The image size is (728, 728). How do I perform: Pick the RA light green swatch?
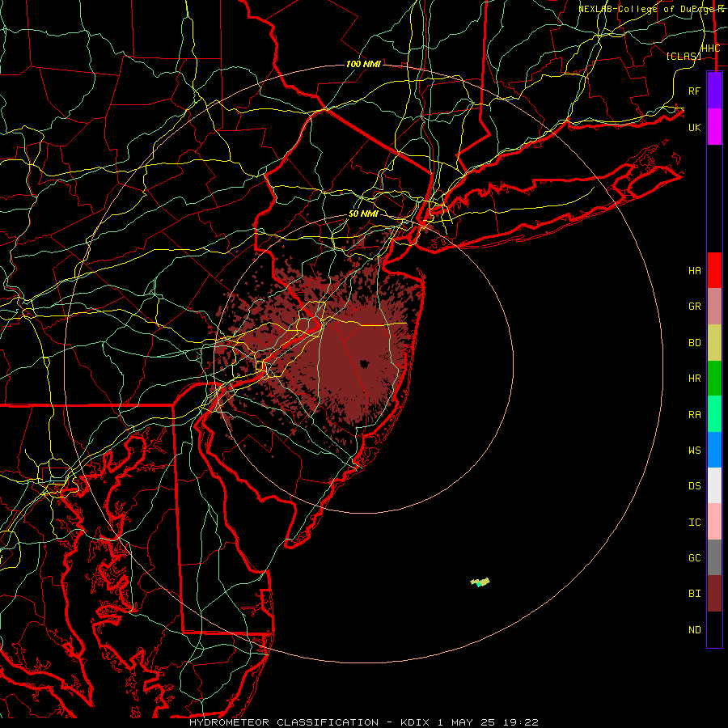(714, 414)
